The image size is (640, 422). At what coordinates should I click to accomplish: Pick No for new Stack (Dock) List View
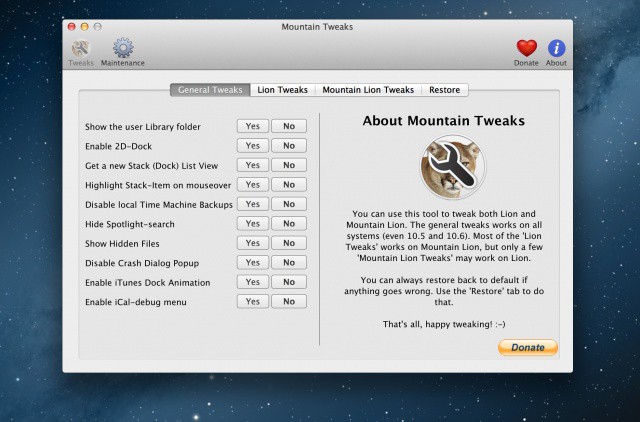click(289, 165)
